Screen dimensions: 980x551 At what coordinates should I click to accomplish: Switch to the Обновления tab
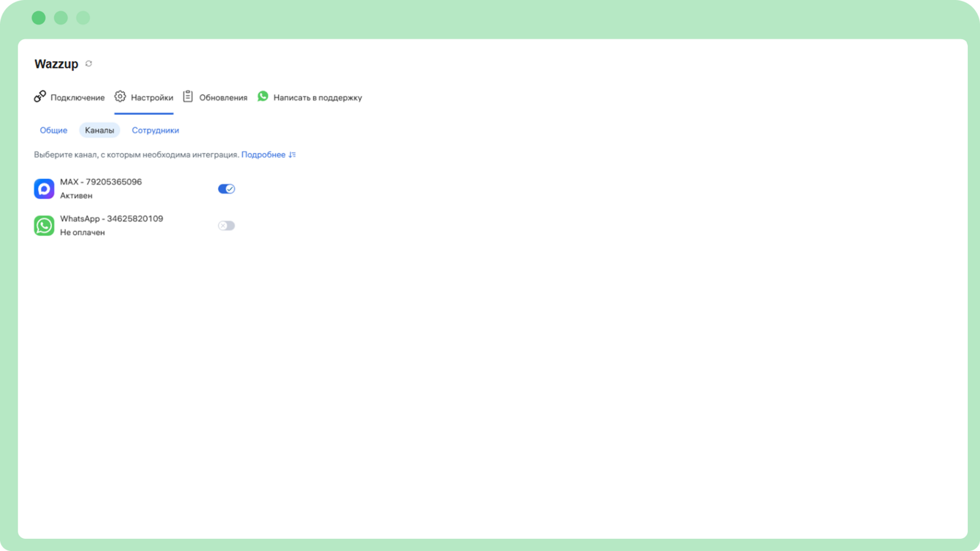[x=215, y=97]
